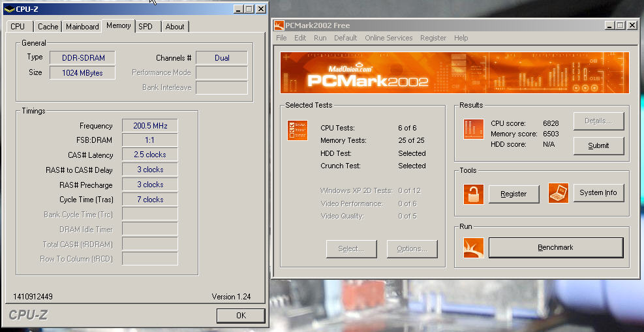644x332 pixels.
Task: Open the Online Services menu
Action: point(388,38)
